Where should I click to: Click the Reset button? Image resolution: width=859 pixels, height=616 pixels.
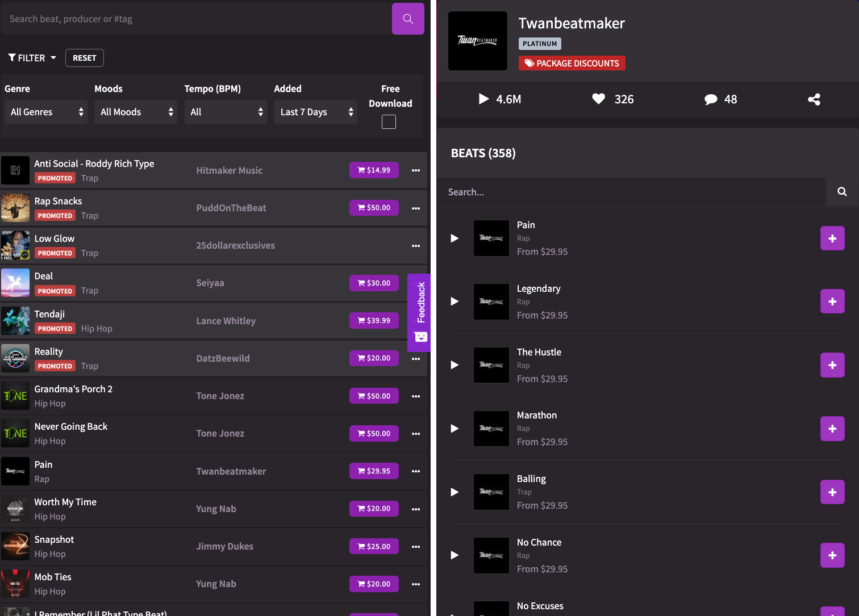click(85, 58)
